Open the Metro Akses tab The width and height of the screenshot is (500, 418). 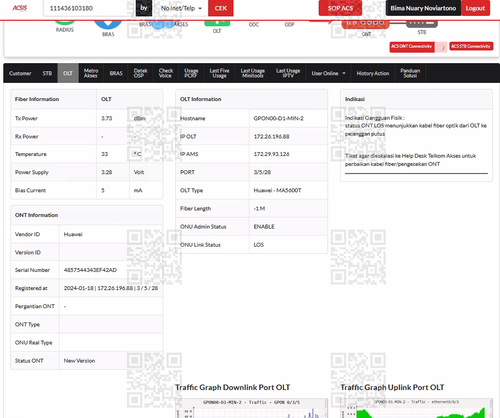pyautogui.click(x=91, y=73)
